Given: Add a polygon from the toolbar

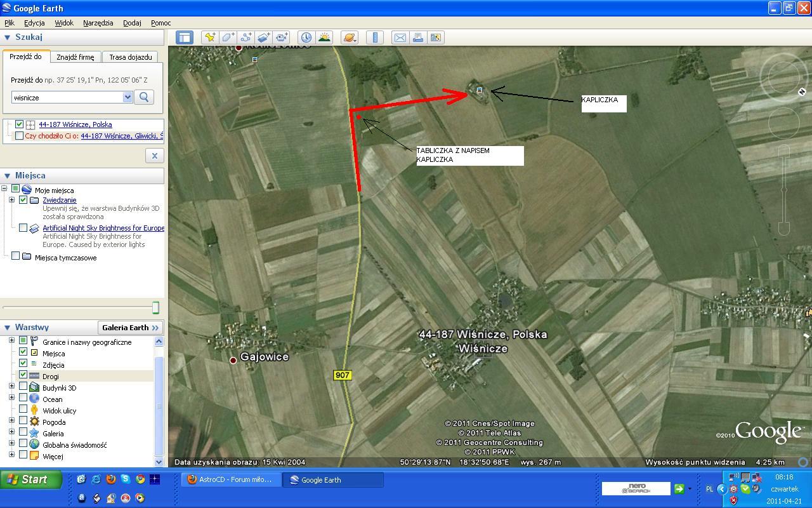Looking at the screenshot, I should 228,37.
